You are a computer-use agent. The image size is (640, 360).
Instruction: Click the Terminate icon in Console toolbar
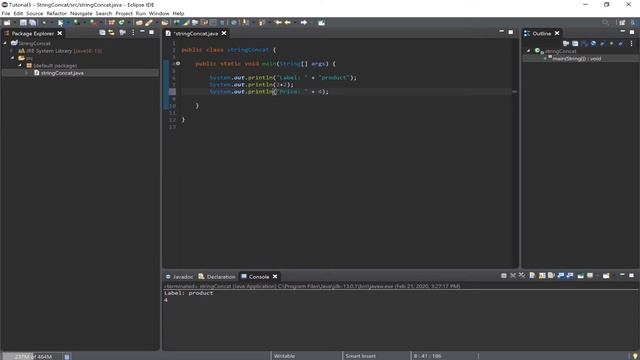click(x=504, y=276)
